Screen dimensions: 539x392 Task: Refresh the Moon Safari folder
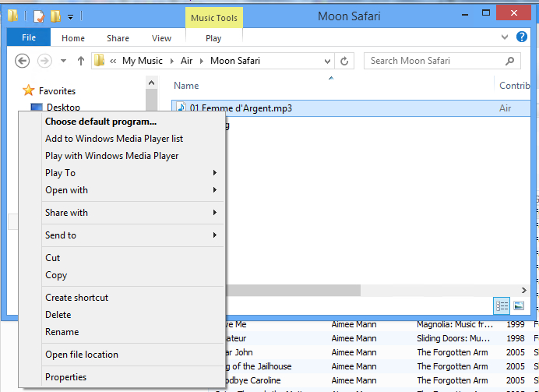pos(346,61)
